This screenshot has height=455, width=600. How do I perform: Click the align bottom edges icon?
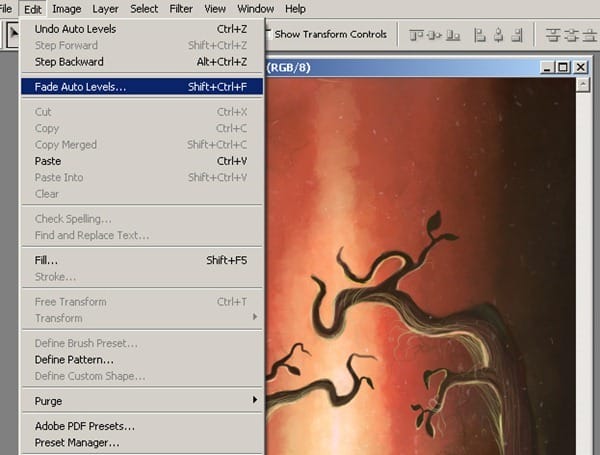click(455, 35)
